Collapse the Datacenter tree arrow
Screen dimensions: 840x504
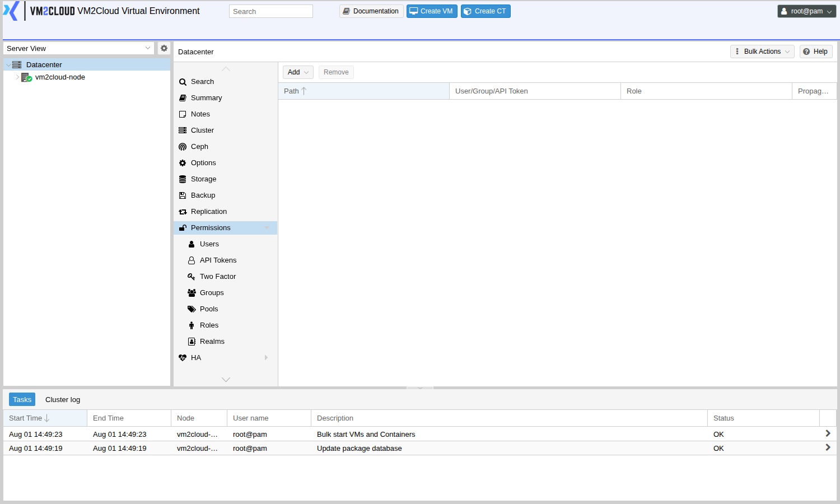8,65
